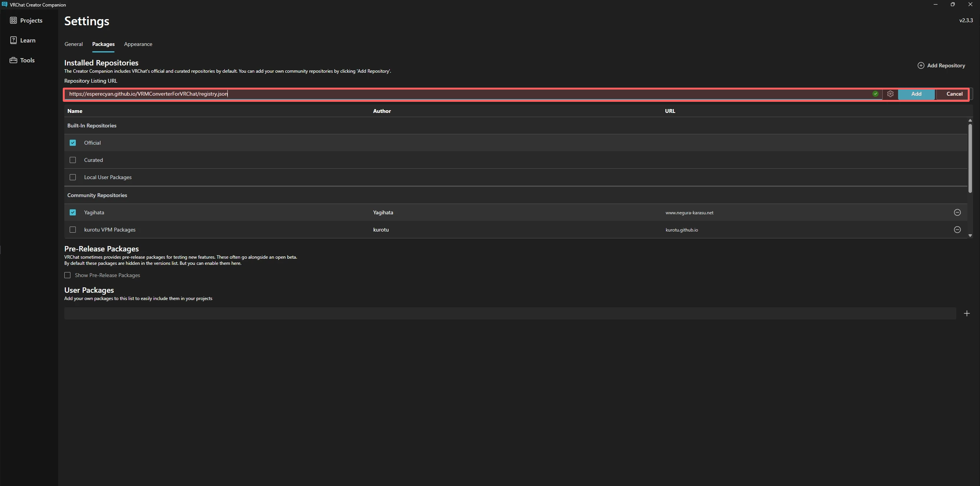Click the VRChat Creator Companion title bar icon
Screen dimensions: 980x486
click(x=5, y=5)
